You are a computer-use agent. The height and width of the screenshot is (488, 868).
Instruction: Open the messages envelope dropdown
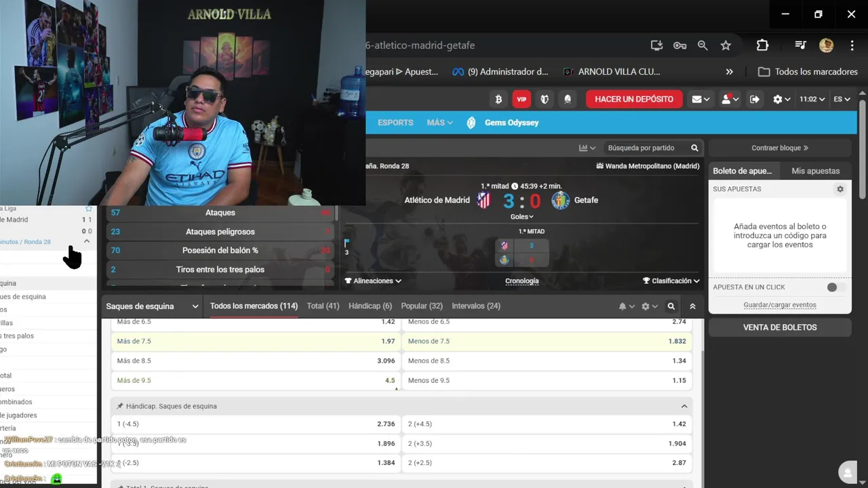(x=701, y=99)
